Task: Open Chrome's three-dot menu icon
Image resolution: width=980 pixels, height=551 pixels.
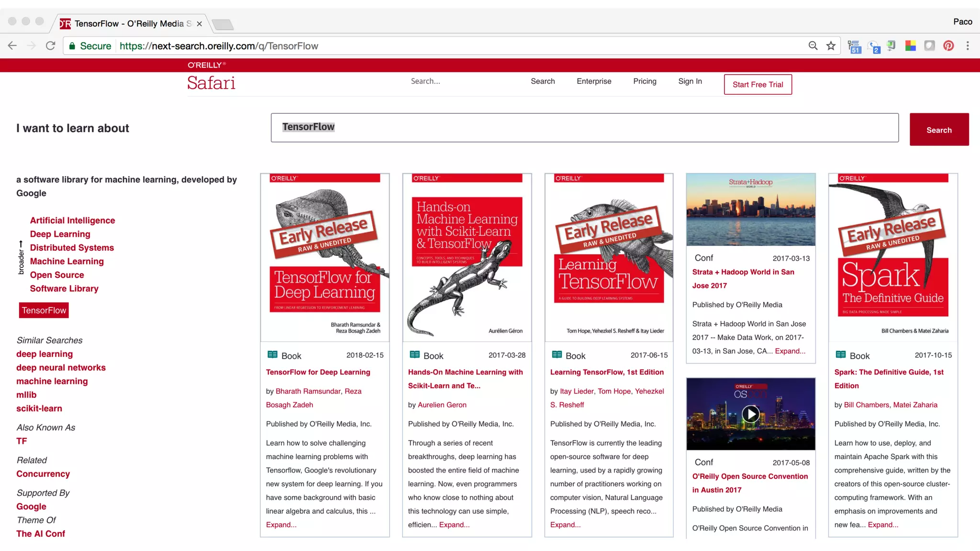Action: 968,46
